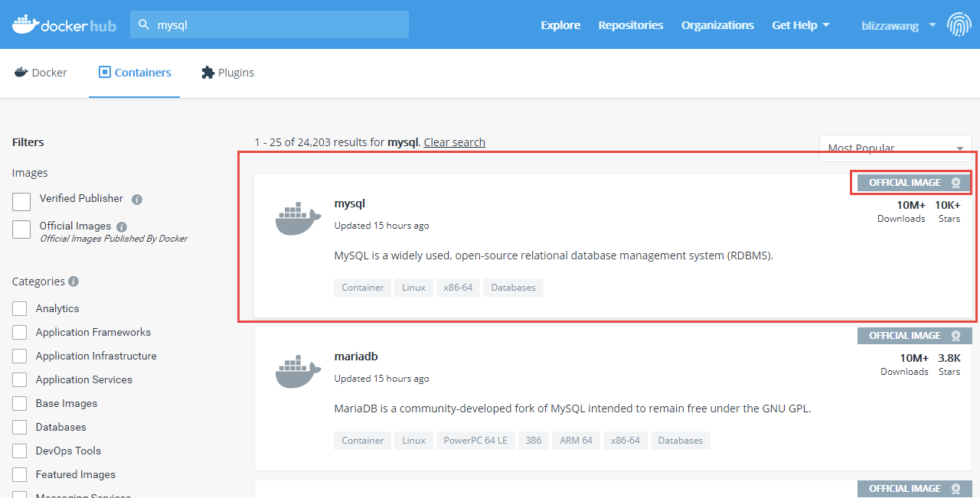Switch to the Docker tab

(x=41, y=72)
